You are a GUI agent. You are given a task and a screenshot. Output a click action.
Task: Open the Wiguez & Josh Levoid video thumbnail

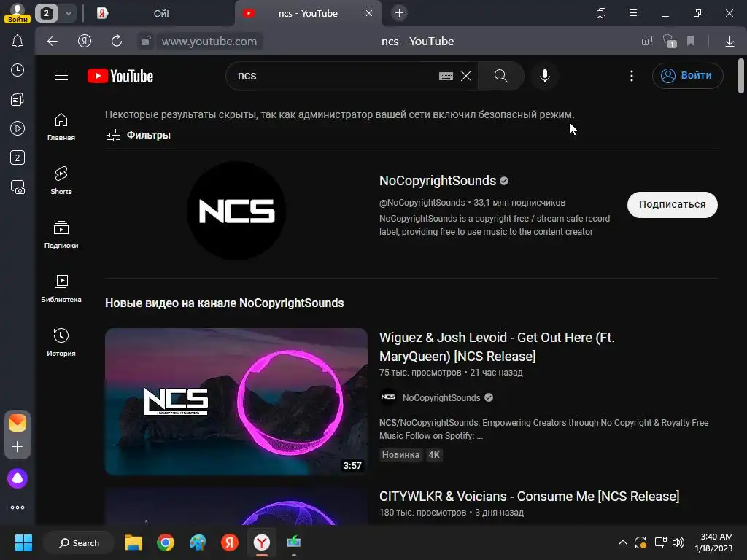coord(236,402)
